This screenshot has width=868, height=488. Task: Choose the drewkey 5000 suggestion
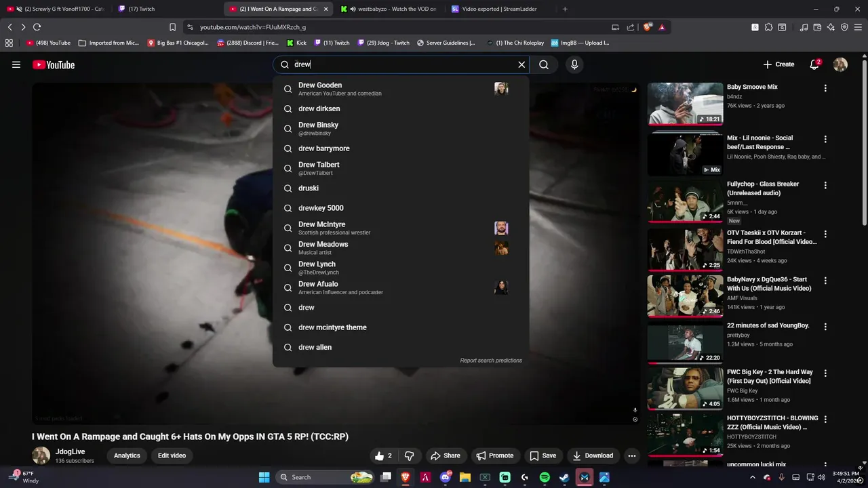coord(401,208)
